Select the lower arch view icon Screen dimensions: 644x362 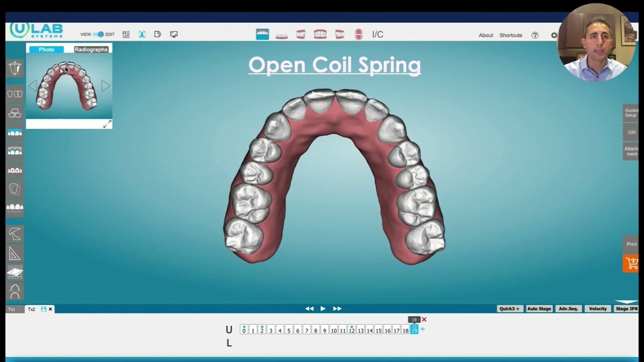[282, 36]
